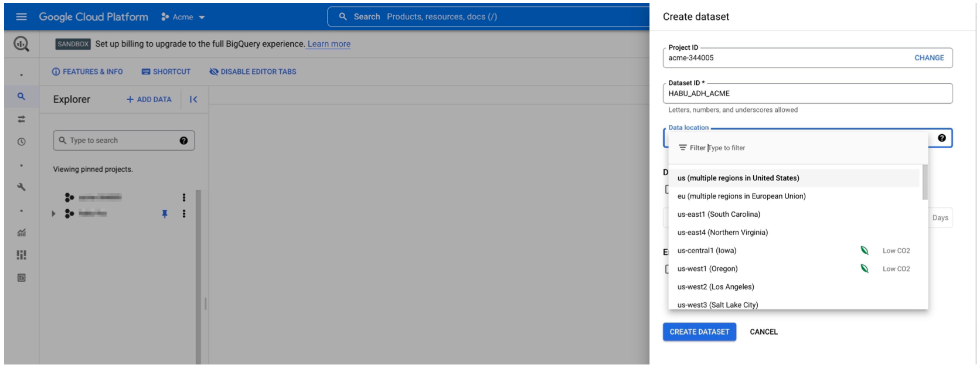Screen dimensions: 980x368
Task: Disable editor tabs
Action: coord(253,71)
